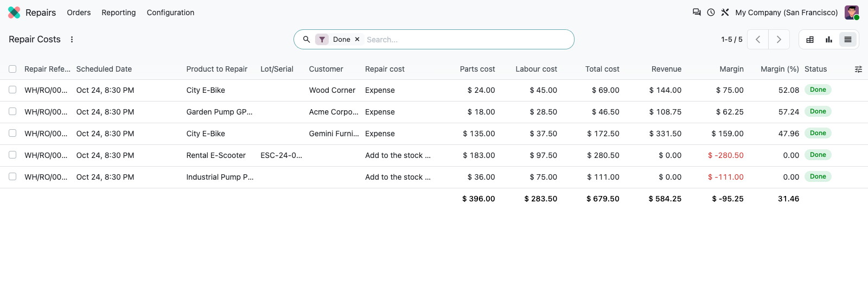Open the conversations chat icon
868x304 pixels.
point(697,12)
